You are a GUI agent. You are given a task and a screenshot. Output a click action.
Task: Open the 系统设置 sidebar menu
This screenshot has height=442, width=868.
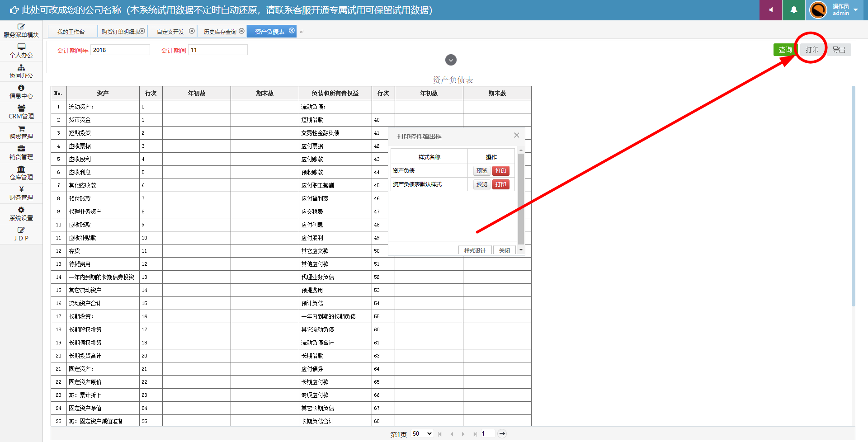[x=21, y=214]
